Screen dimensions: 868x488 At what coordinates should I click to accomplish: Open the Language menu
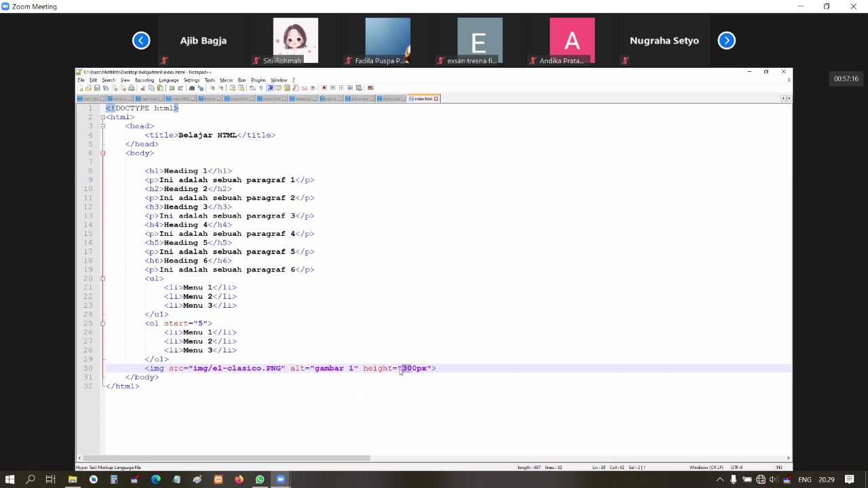(x=169, y=80)
